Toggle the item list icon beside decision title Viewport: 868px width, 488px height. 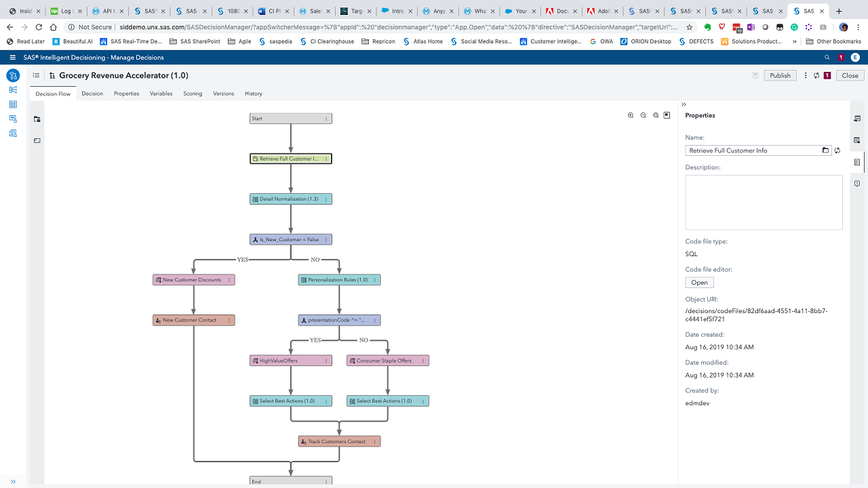coord(37,75)
